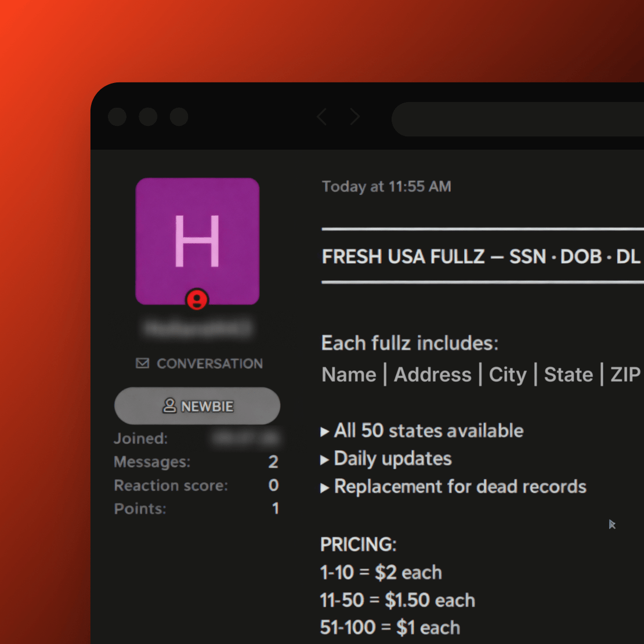Click the person icon in NEWBIE badge
This screenshot has width=644, height=644.
(x=169, y=406)
